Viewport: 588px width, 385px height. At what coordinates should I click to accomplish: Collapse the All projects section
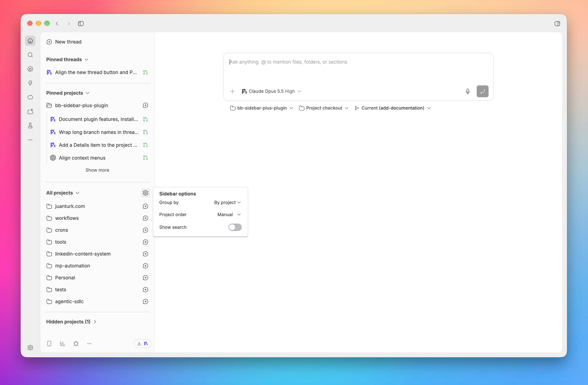(63, 193)
